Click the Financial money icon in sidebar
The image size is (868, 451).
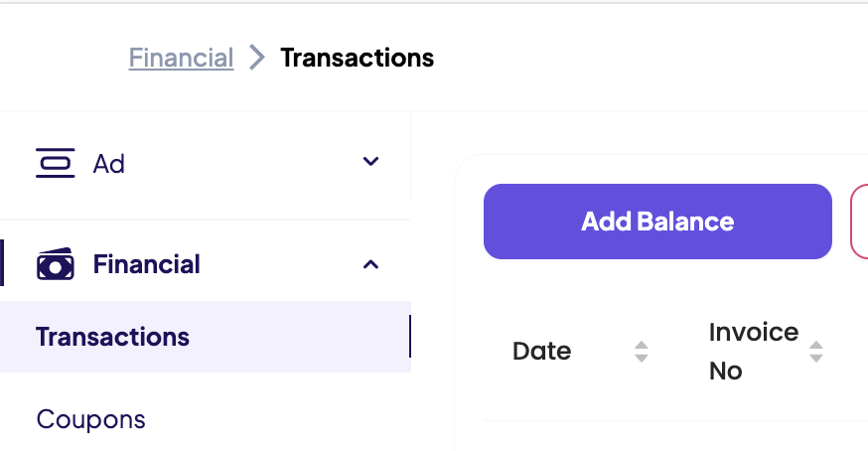click(55, 264)
